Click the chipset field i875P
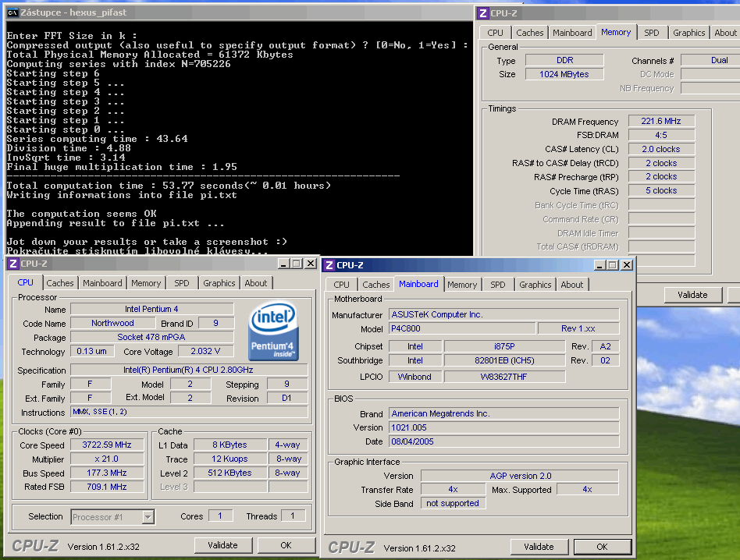Viewport: 740px width, 560px height. click(504, 346)
